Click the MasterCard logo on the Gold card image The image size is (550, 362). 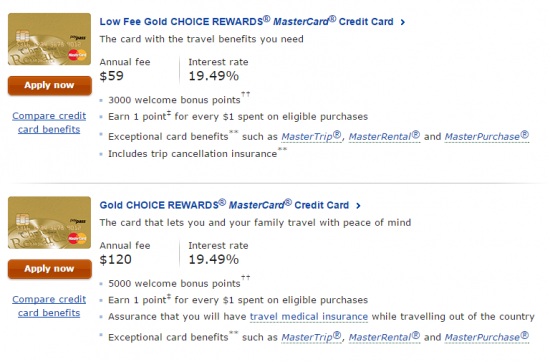tap(77, 238)
